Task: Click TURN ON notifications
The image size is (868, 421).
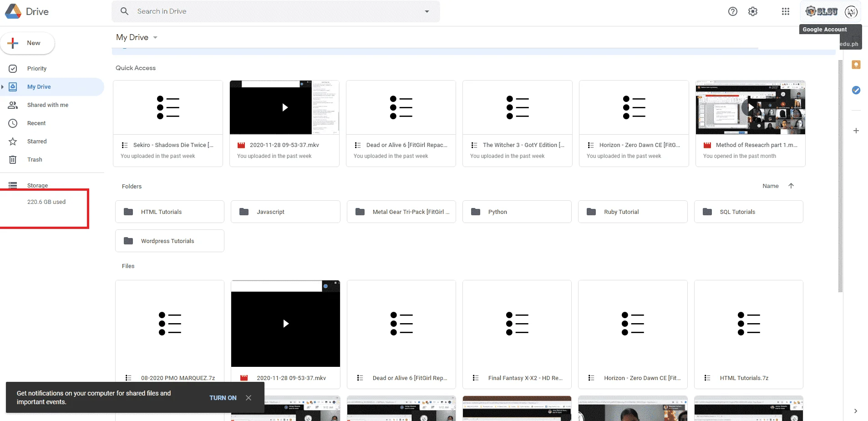Action: tap(223, 398)
